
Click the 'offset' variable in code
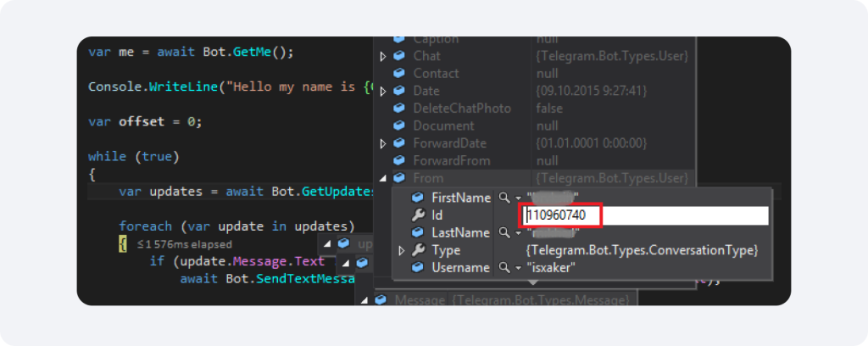tap(142, 122)
